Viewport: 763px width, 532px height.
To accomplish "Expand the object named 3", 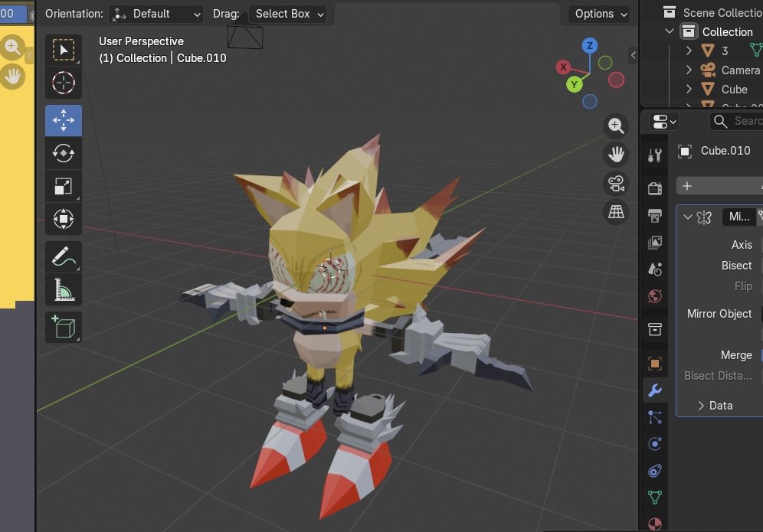I will [x=689, y=51].
